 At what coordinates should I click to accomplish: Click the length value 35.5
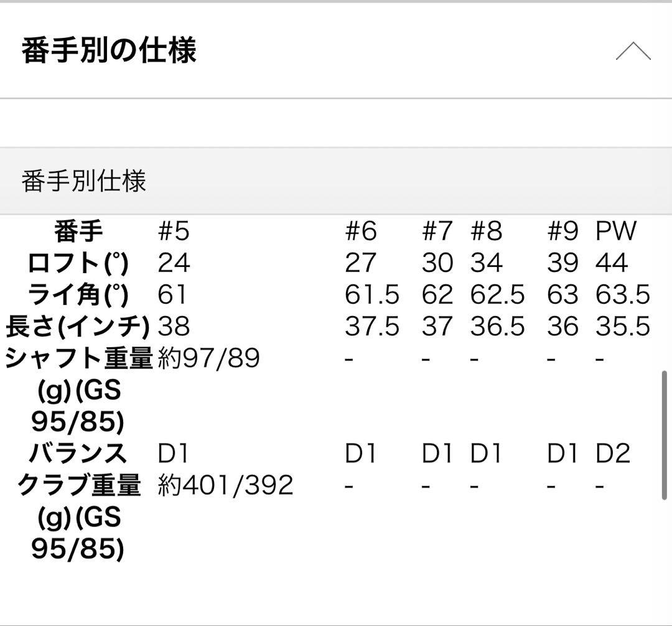click(622, 327)
